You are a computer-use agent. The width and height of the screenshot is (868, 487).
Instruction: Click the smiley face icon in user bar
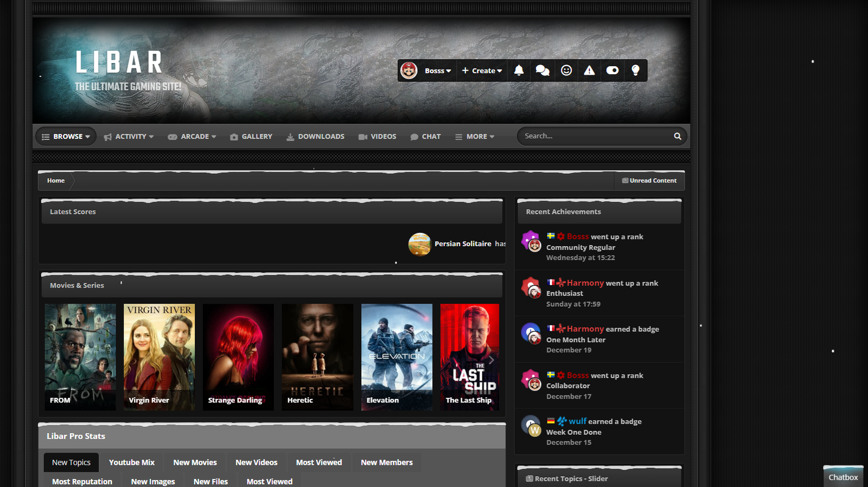click(566, 71)
